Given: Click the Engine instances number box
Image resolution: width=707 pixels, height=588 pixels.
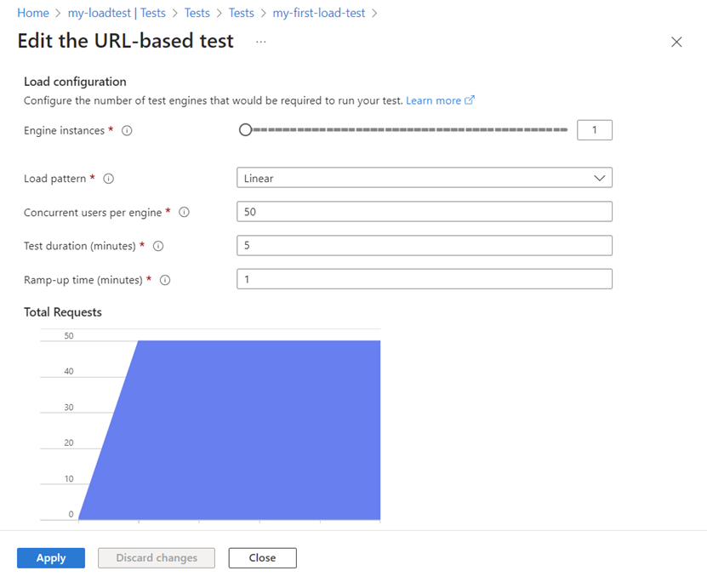Looking at the screenshot, I should coord(594,130).
